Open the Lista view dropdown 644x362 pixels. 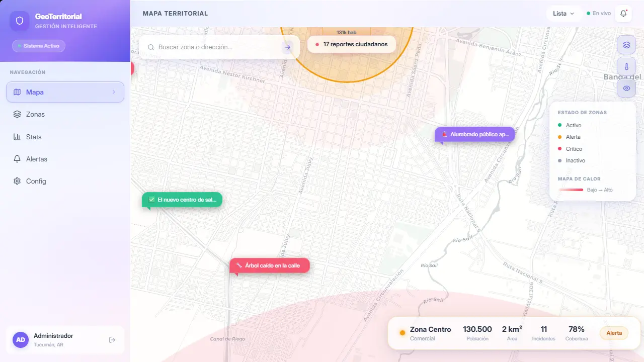[x=564, y=14]
